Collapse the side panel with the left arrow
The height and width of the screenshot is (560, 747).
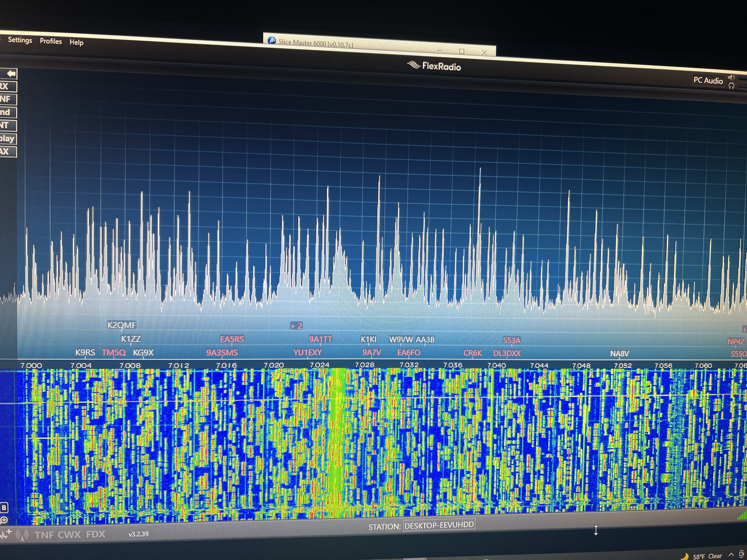[9, 74]
